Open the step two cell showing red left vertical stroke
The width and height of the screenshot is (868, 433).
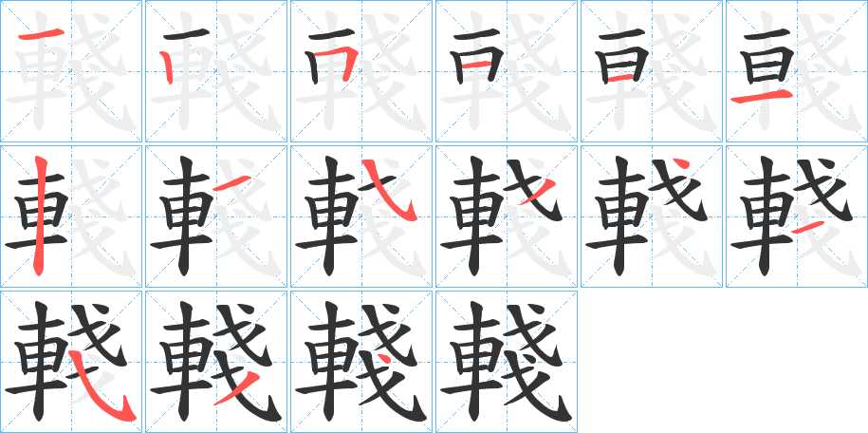pyautogui.click(x=216, y=71)
